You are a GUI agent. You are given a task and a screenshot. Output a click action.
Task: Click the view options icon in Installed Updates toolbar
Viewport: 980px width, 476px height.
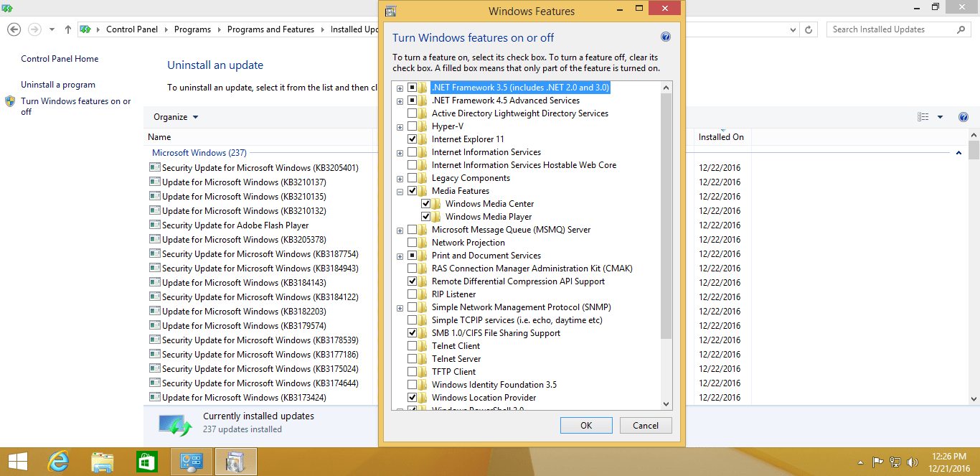[x=923, y=117]
